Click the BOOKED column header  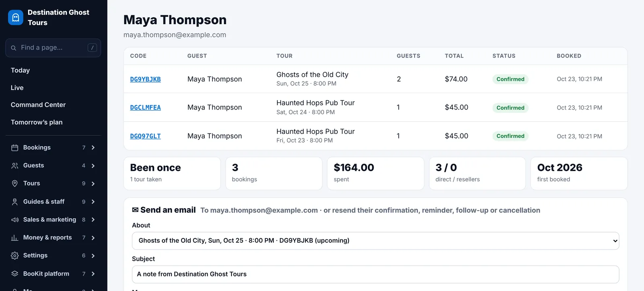[569, 56]
